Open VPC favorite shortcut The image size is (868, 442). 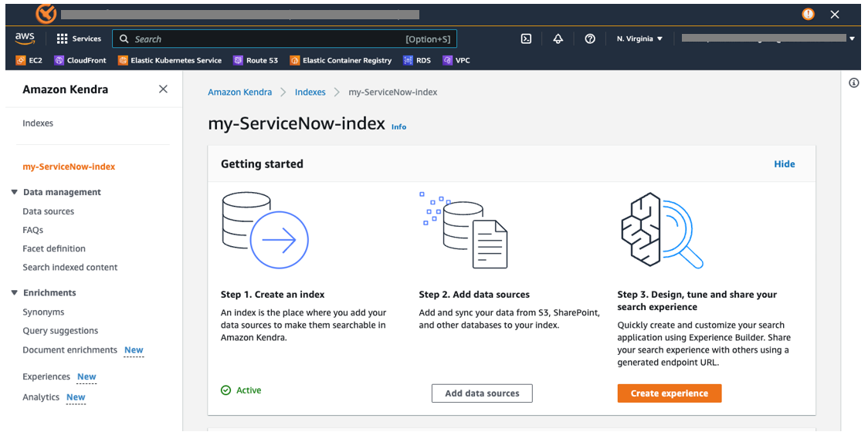(x=456, y=60)
